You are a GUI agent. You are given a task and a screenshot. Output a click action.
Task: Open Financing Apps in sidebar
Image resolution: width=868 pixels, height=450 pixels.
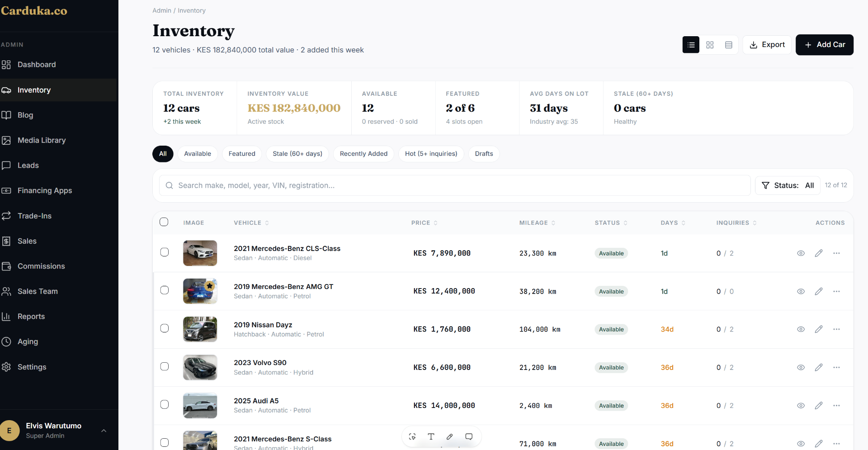[58, 191]
